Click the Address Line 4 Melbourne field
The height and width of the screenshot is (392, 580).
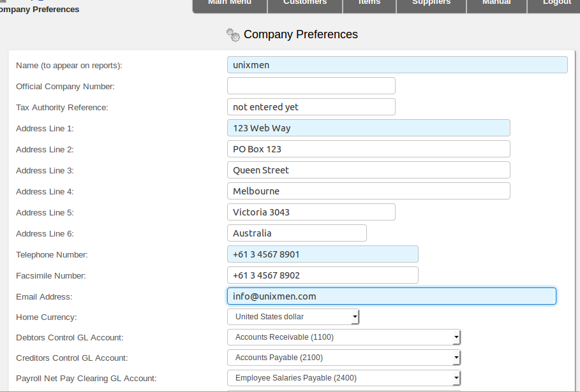pos(368,191)
